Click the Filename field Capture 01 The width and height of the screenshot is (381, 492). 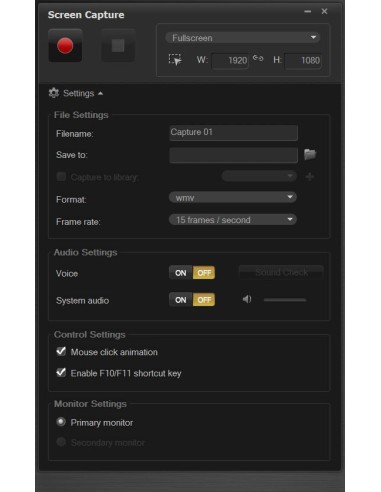click(x=233, y=133)
